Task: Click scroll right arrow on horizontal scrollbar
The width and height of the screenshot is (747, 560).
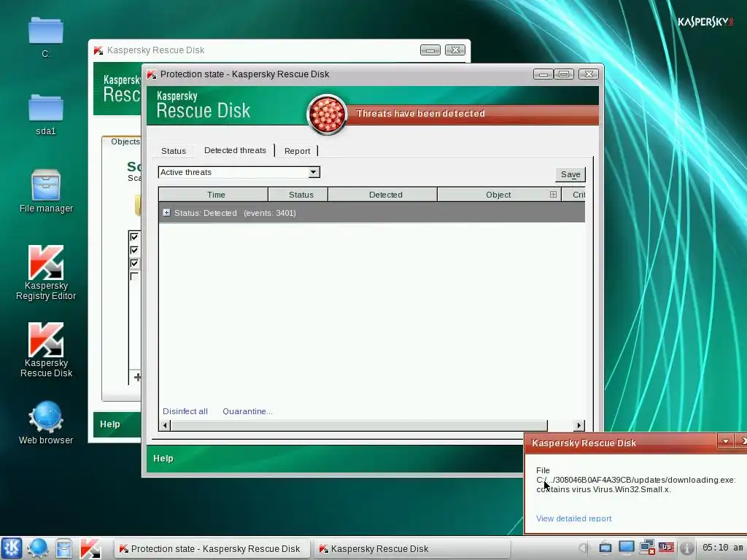Action: (x=578, y=425)
